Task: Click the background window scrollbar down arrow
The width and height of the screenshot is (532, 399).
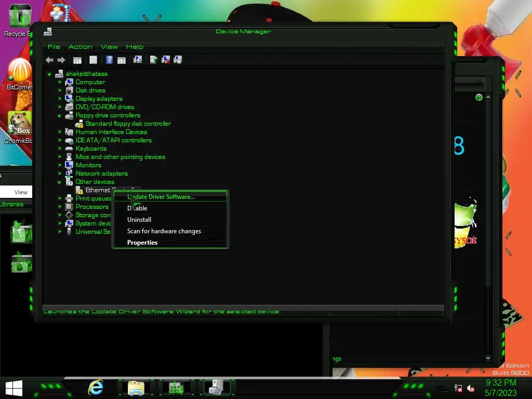Action: click(x=488, y=358)
